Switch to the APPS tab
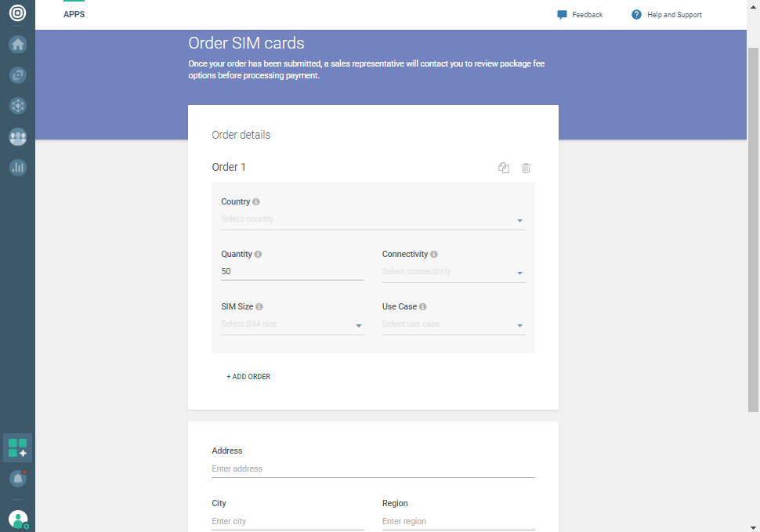This screenshot has height=532, width=760. click(x=74, y=15)
